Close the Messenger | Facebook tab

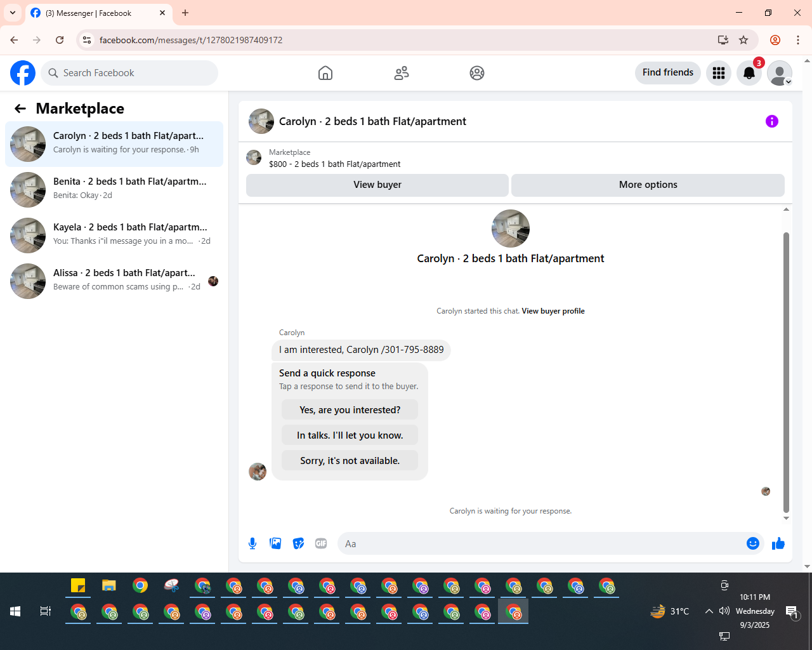pyautogui.click(x=162, y=13)
